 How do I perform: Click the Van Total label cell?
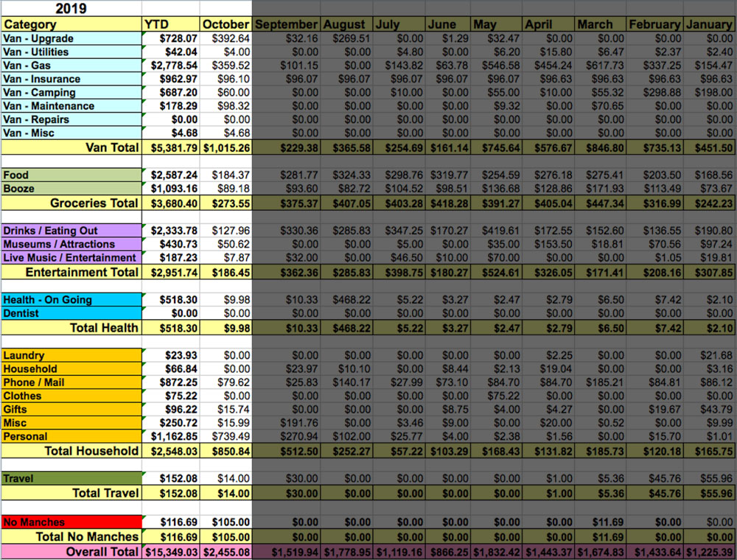click(x=70, y=147)
